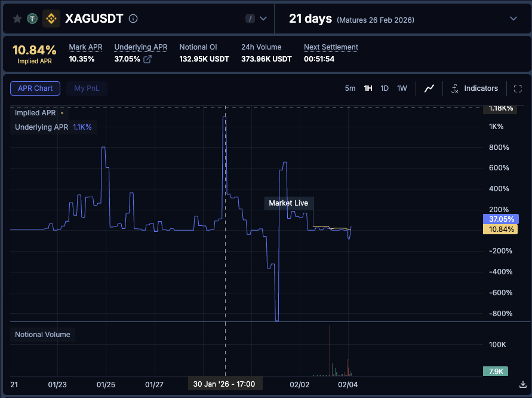
Task: Click the Market Live chart marker
Action: click(288, 203)
